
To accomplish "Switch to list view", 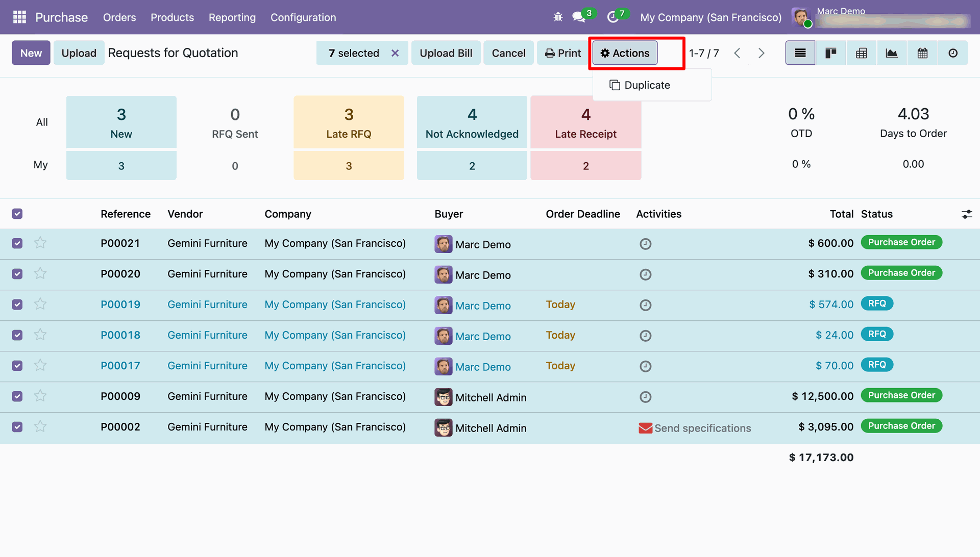I will (x=800, y=53).
